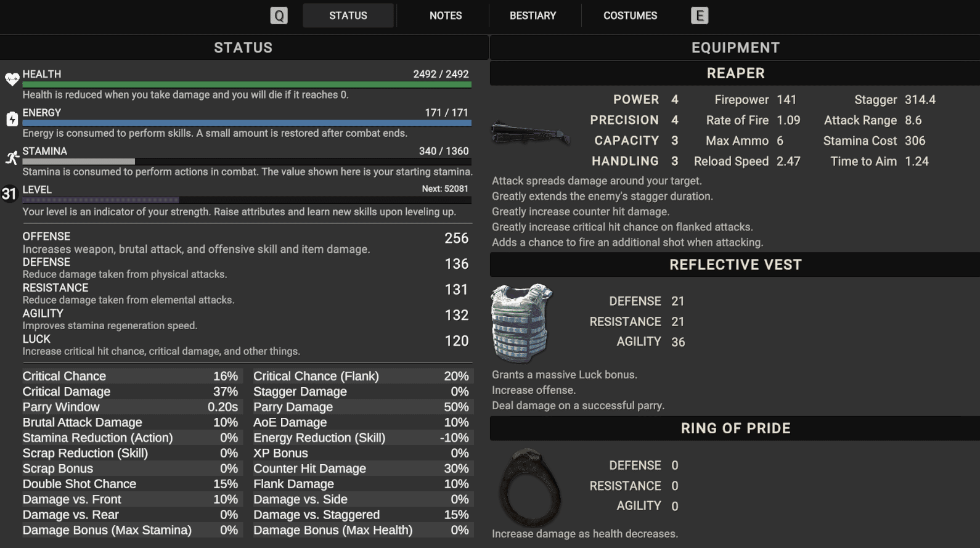
Task: Click the running-man Stamina icon
Action: click(x=12, y=158)
